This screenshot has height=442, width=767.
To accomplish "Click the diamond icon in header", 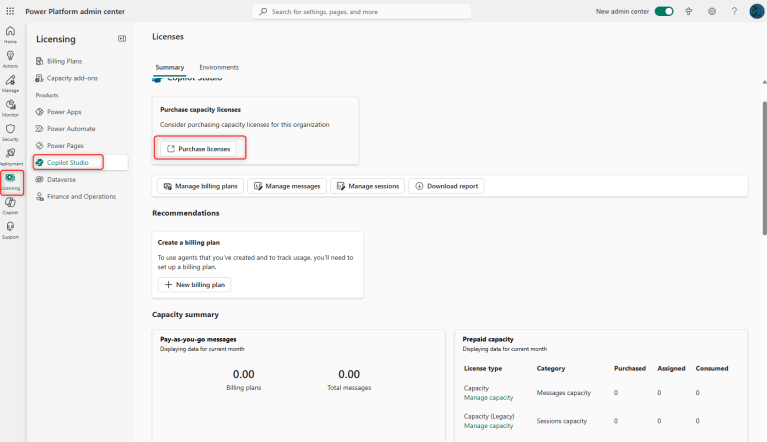I will pos(689,11).
